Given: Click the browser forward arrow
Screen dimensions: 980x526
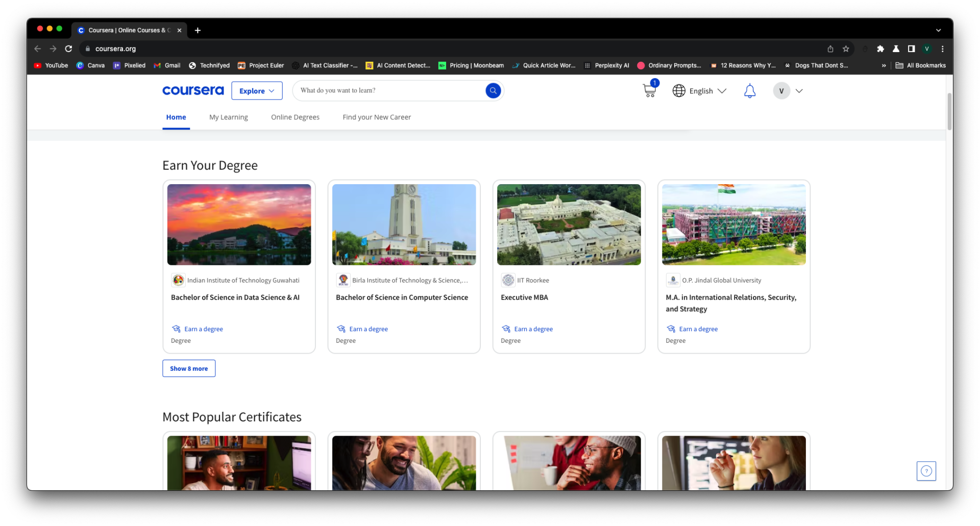Looking at the screenshot, I should [53, 48].
